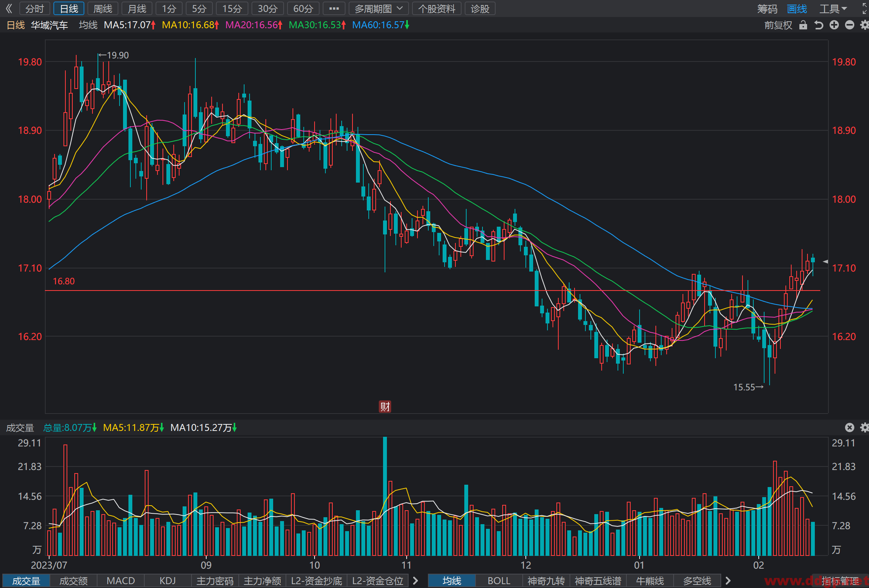Open more period options ellipsis
This screenshot has width=869, height=588.
click(x=334, y=9)
